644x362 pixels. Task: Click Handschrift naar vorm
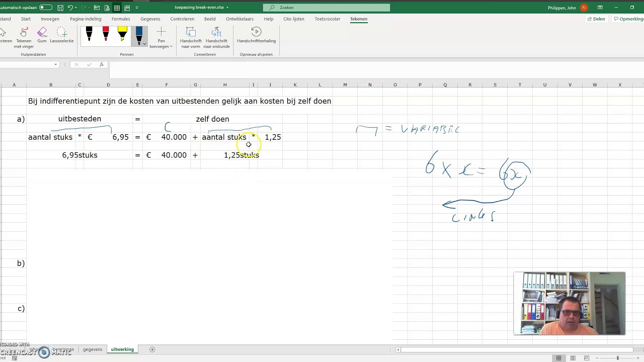(x=191, y=38)
